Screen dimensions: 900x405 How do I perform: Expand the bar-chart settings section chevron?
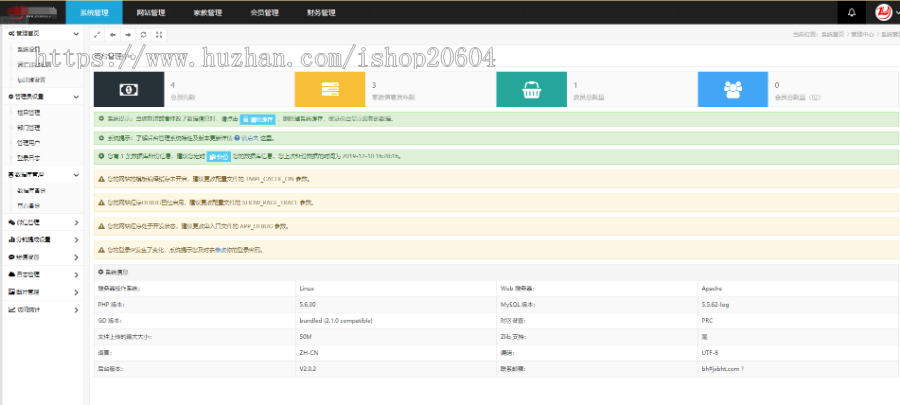pos(76,240)
